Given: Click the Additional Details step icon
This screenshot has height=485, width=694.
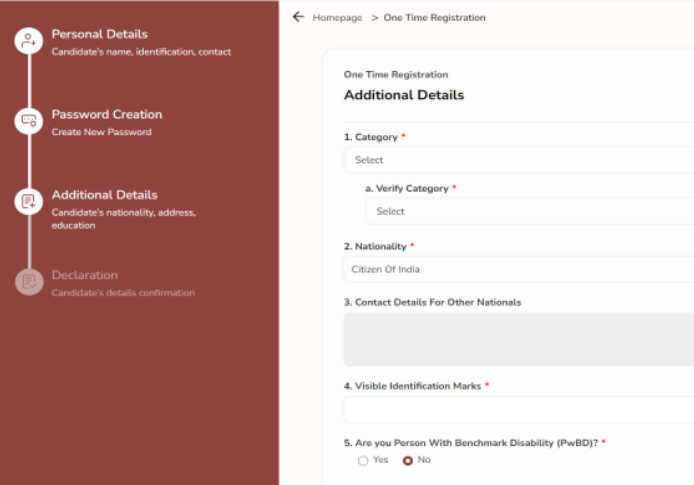Looking at the screenshot, I should tap(29, 201).
